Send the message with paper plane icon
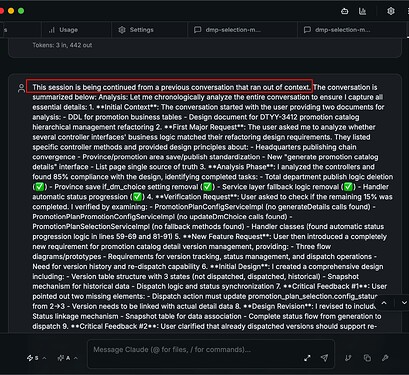 324,358
